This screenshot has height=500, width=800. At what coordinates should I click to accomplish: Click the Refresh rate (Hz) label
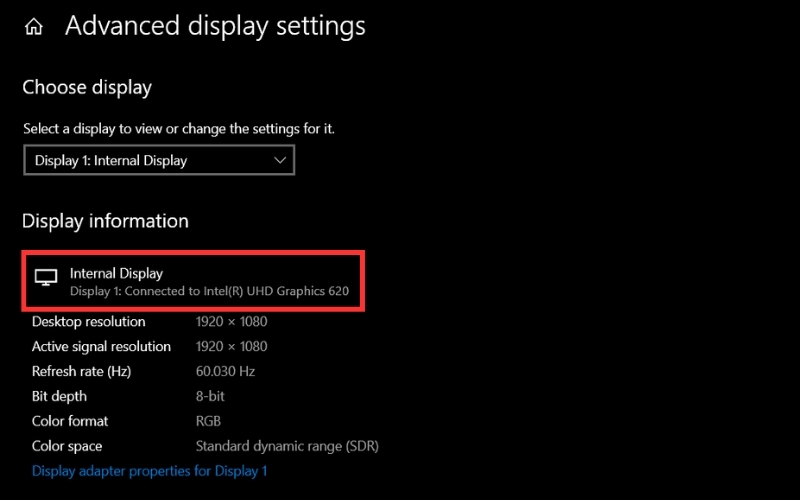click(81, 372)
